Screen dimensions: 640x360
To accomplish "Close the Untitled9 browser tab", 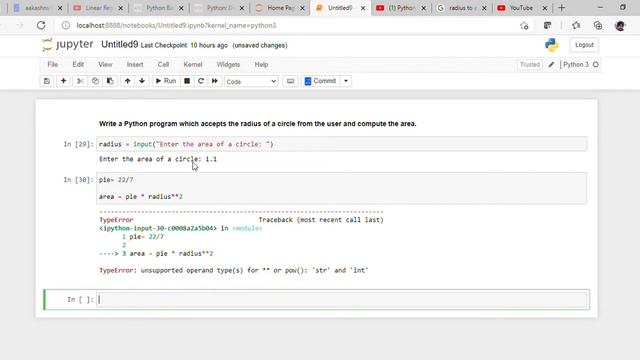I will coord(363,8).
